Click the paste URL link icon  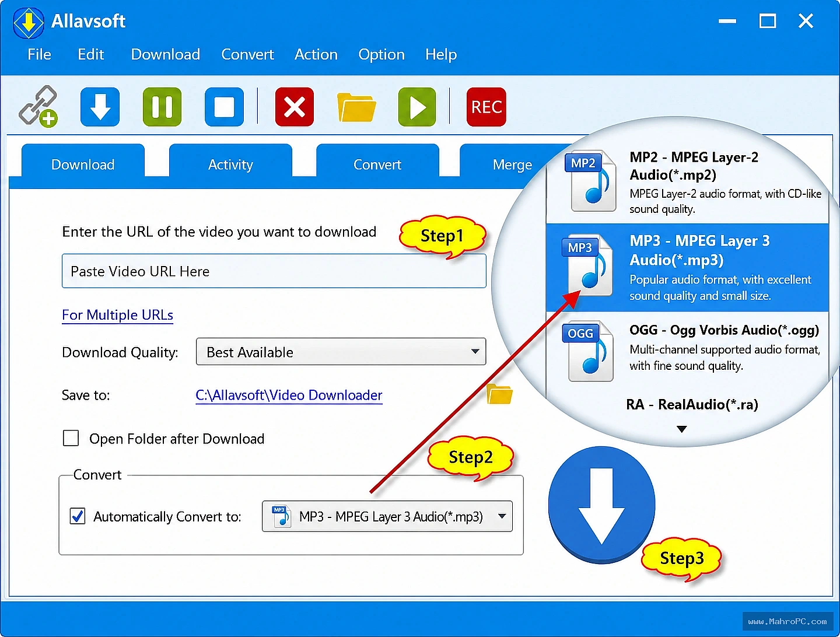coord(38,107)
